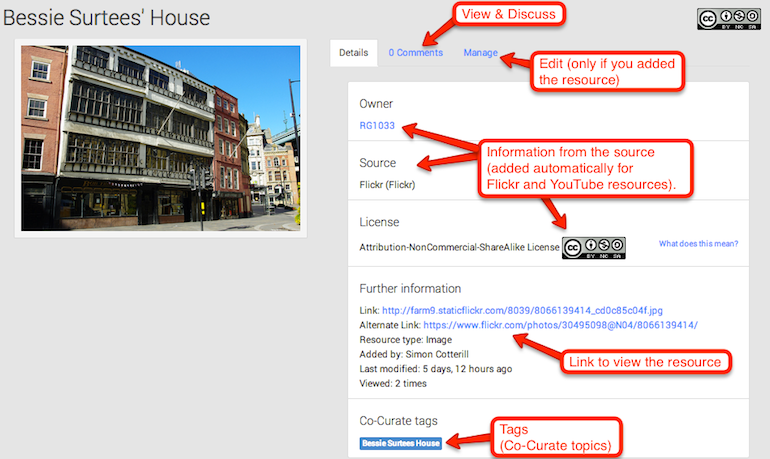Click the "What does this mean?" link
Viewport: 770px width, 459px height.
click(698, 244)
